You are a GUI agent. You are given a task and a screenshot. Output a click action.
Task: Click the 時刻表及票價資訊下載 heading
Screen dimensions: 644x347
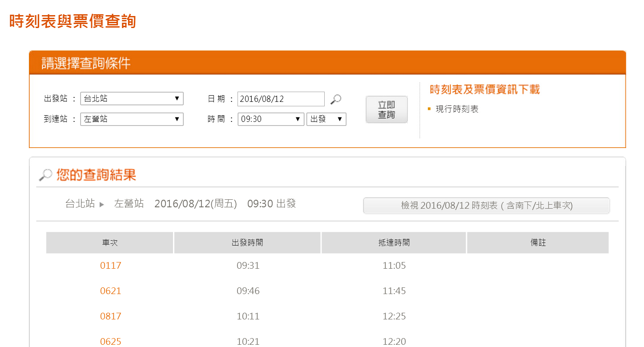click(x=485, y=89)
